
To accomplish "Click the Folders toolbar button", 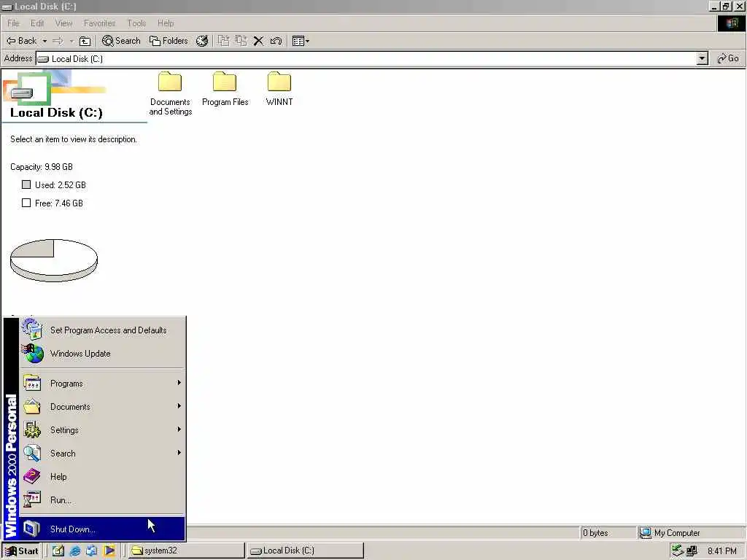I will pyautogui.click(x=169, y=41).
